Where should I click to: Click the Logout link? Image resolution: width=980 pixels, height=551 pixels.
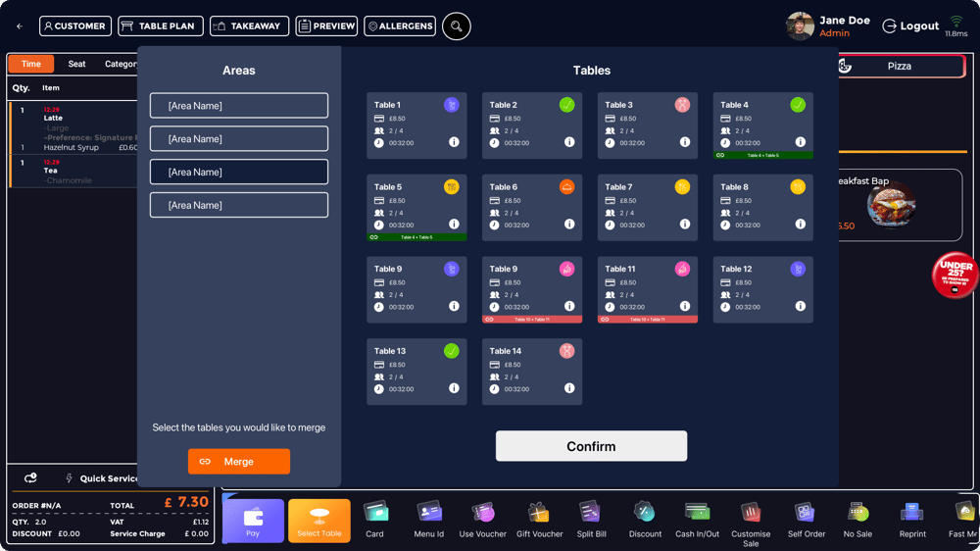tap(910, 26)
